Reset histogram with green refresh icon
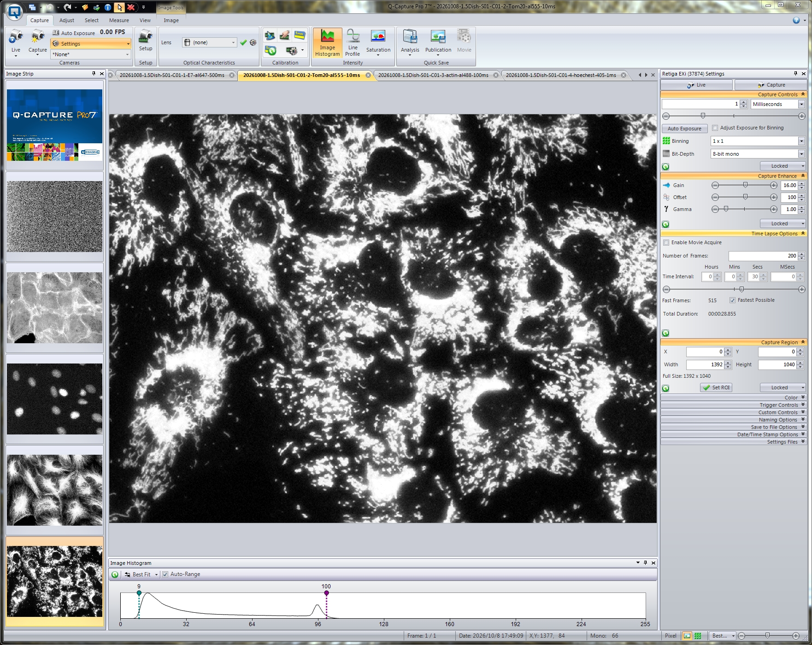This screenshot has width=812, height=645. point(115,575)
